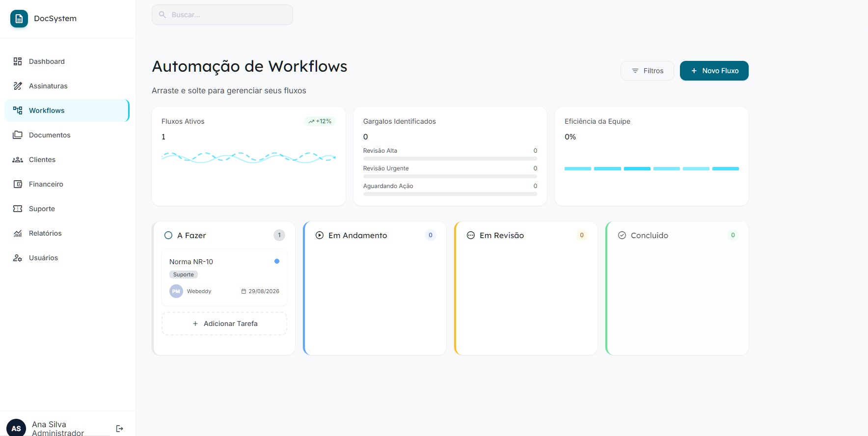This screenshot has height=436, width=868.
Task: Click the Assinaturas pen icon
Action: point(18,86)
